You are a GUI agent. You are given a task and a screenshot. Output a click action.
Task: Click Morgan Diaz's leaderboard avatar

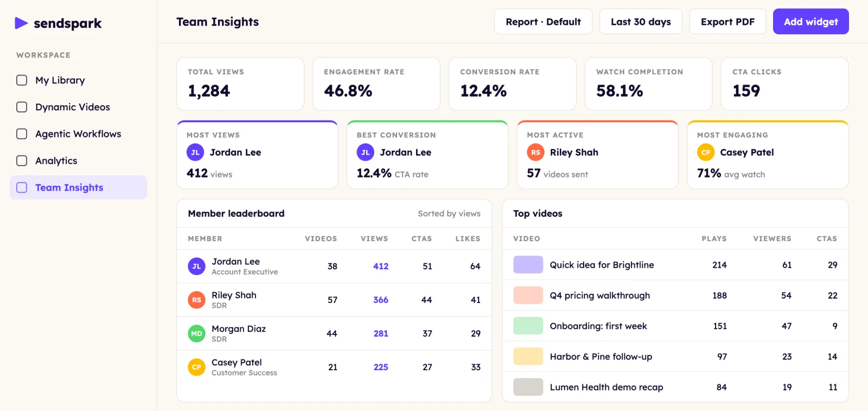196,333
